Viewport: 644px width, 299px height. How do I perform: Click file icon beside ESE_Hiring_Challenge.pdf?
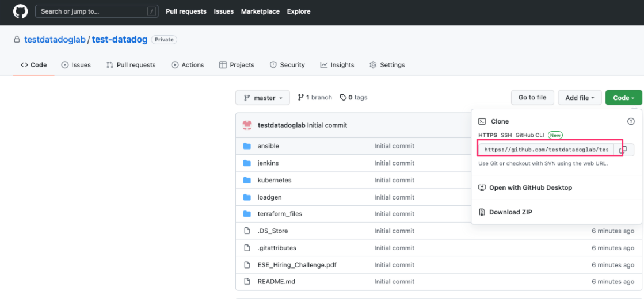pos(247,265)
